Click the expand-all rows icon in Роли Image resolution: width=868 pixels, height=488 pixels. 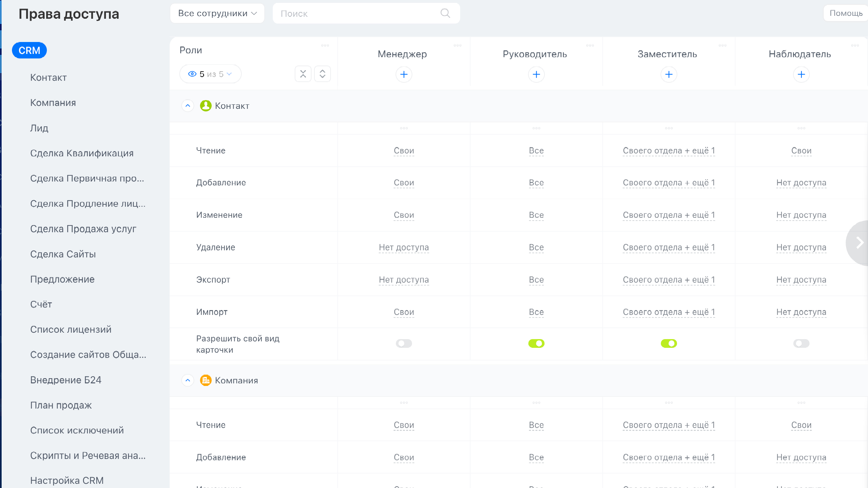point(322,74)
